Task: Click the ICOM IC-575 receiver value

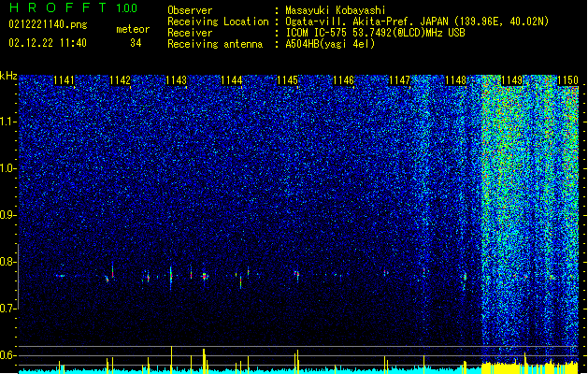Action: (x=375, y=33)
